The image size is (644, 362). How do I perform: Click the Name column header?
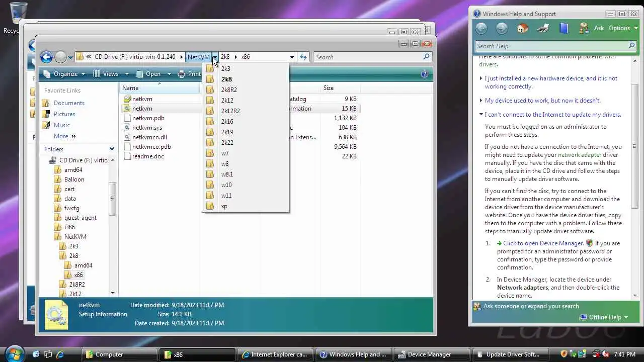point(159,88)
